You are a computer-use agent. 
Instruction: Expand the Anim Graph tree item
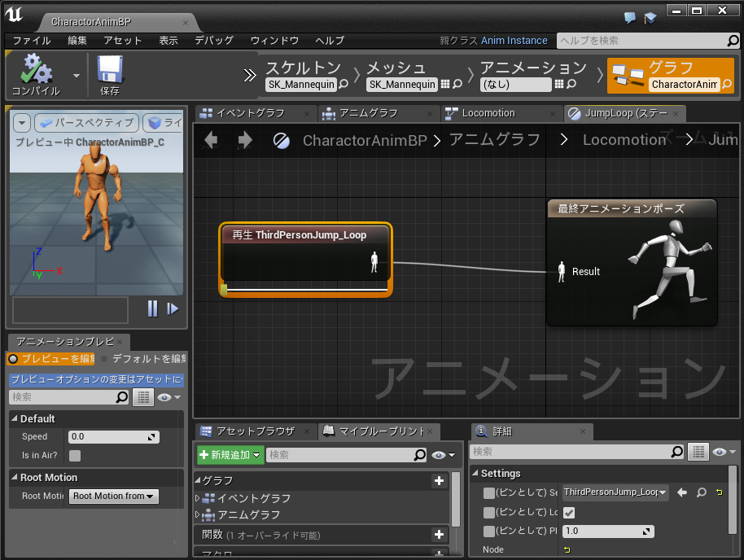198,515
